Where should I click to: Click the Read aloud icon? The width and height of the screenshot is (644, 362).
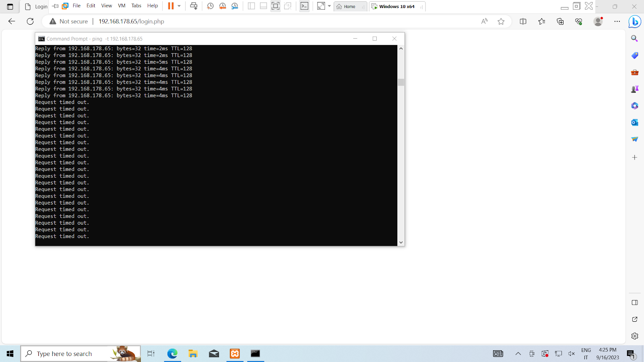point(484,21)
